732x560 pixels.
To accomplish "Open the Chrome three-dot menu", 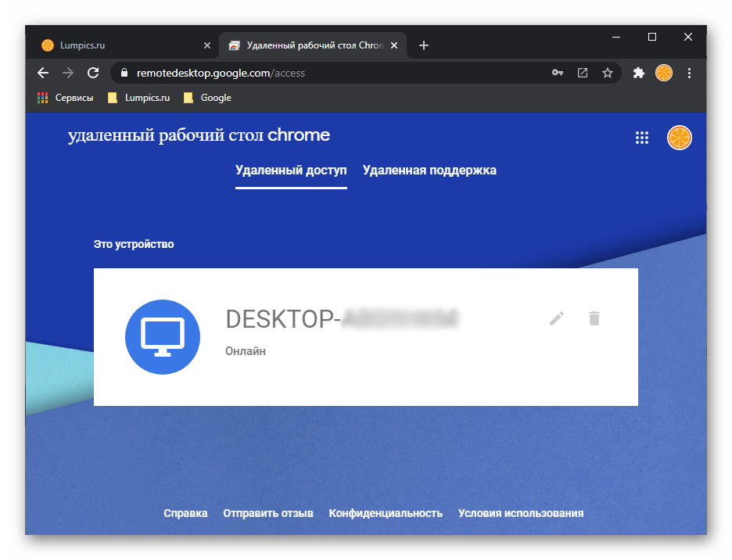I will click(689, 73).
